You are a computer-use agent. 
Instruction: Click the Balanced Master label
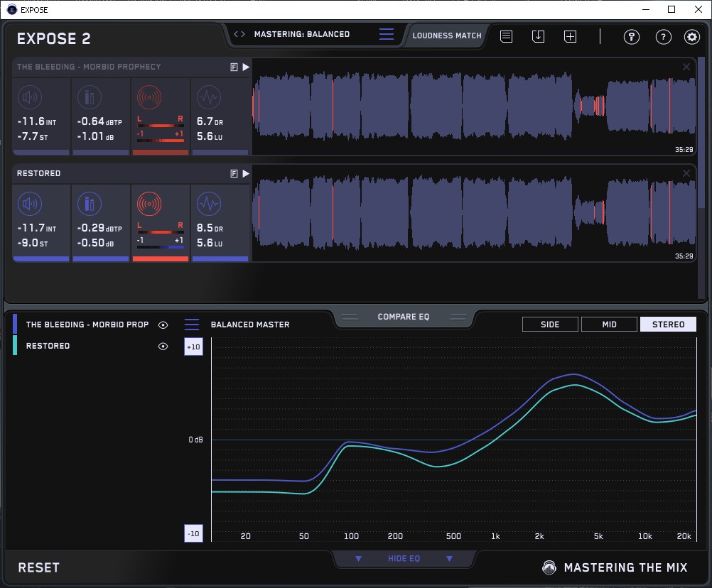250,325
